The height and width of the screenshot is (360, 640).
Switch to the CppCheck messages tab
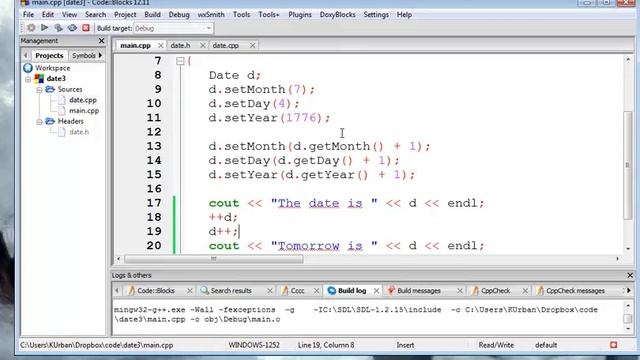[575, 291]
